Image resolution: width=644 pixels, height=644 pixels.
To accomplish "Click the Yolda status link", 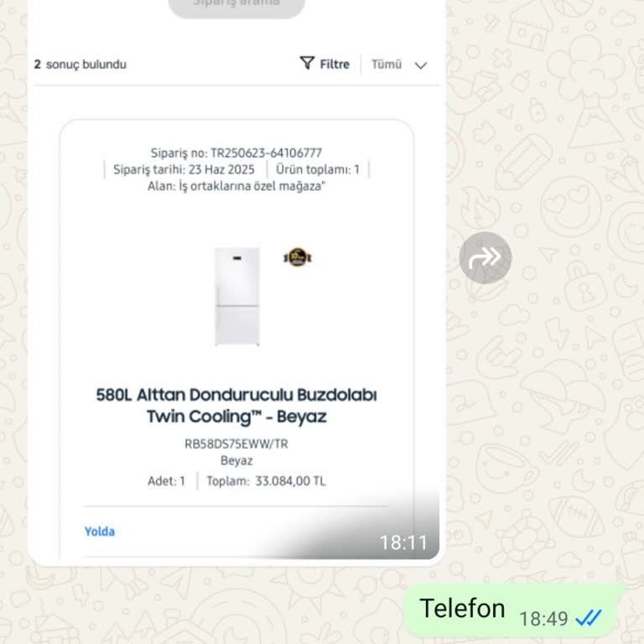I will tap(100, 532).
